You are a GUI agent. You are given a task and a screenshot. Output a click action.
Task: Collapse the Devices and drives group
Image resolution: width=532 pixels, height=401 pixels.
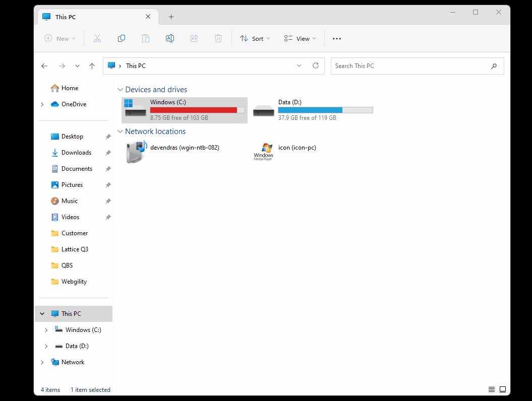[x=120, y=90]
